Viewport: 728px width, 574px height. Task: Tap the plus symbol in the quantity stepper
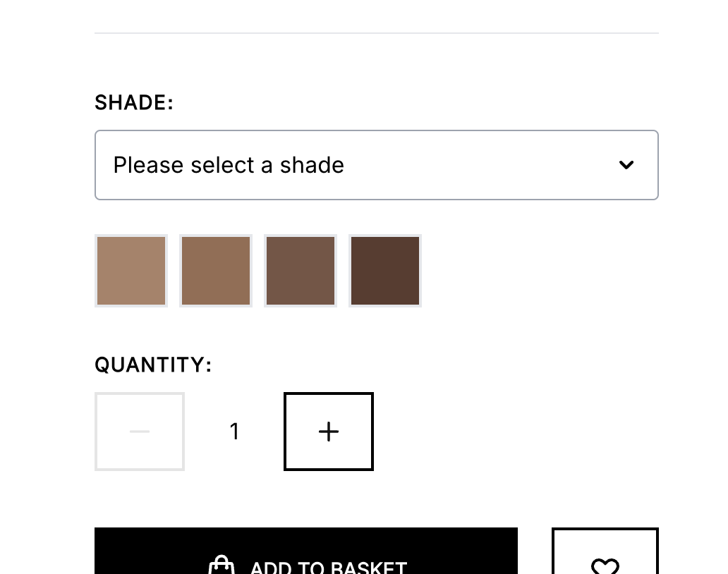328,432
